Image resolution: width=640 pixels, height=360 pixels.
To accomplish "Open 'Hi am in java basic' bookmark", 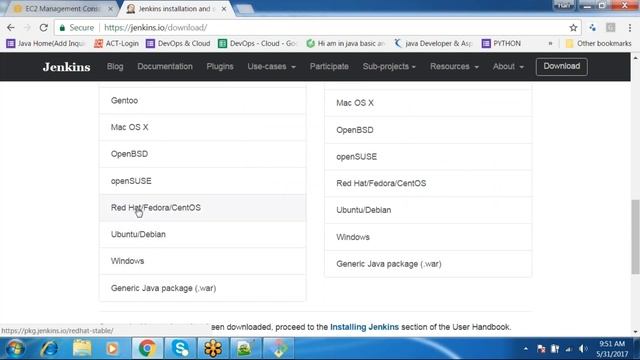I will [346, 43].
